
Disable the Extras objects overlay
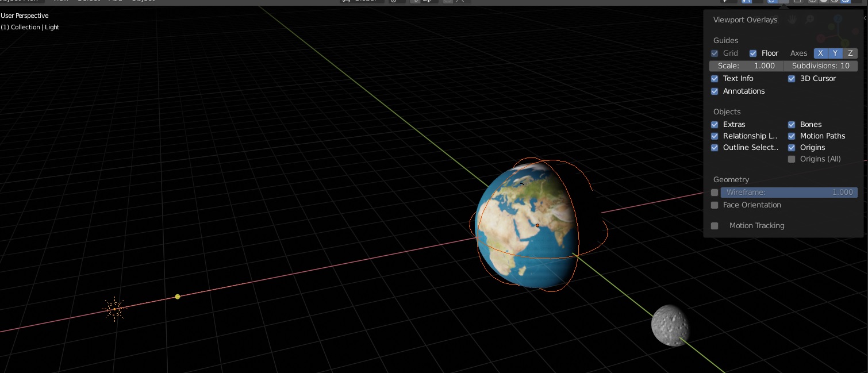click(715, 125)
